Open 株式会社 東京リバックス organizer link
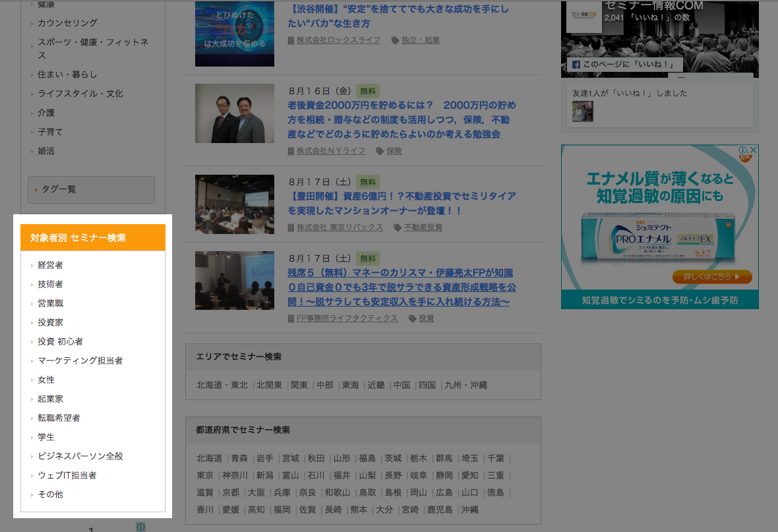Image resolution: width=778 pixels, height=532 pixels. click(339, 227)
